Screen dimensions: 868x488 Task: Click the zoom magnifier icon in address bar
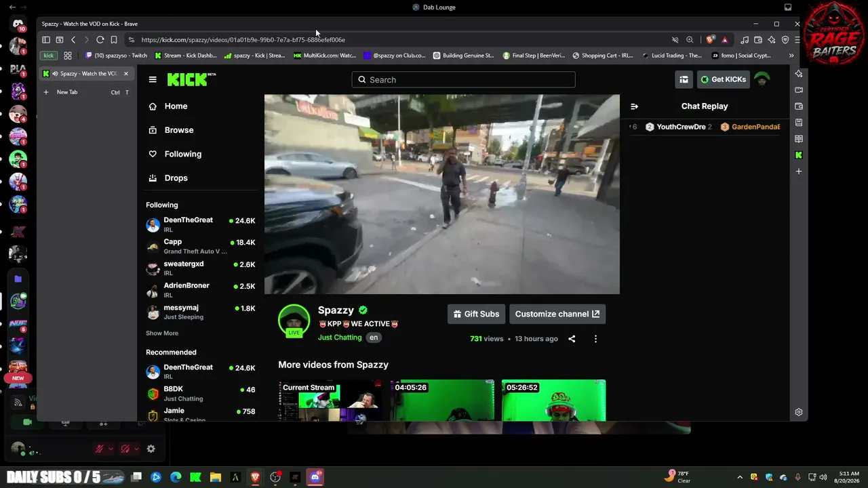[690, 40]
